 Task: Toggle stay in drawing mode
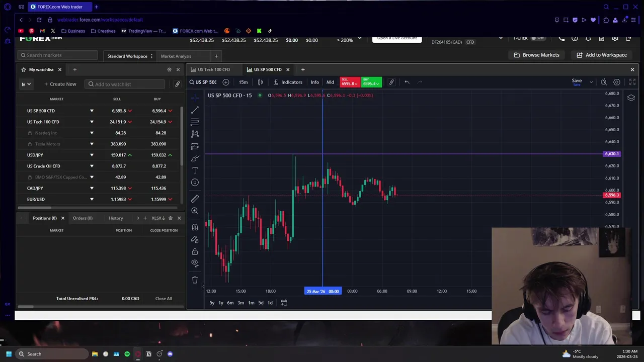coord(195,239)
